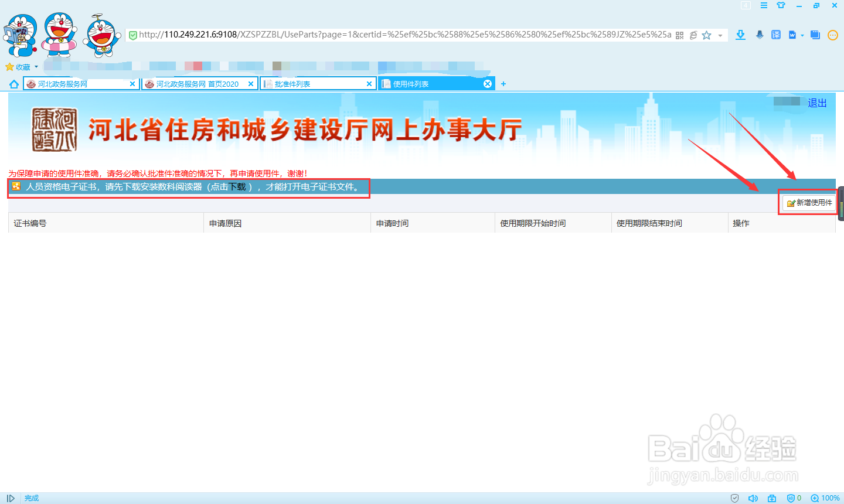This screenshot has width=844, height=504.
Task: Bookmark this page with the star icon
Action: click(707, 35)
